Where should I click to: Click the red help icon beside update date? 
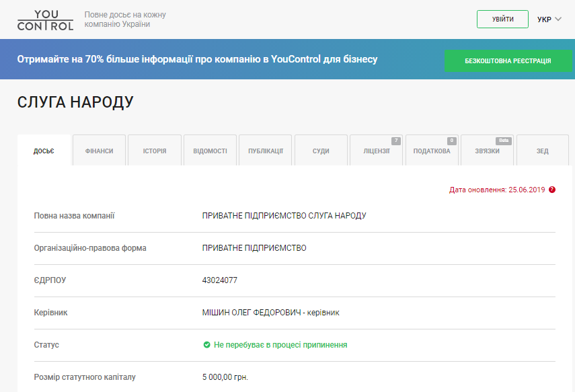coord(552,190)
